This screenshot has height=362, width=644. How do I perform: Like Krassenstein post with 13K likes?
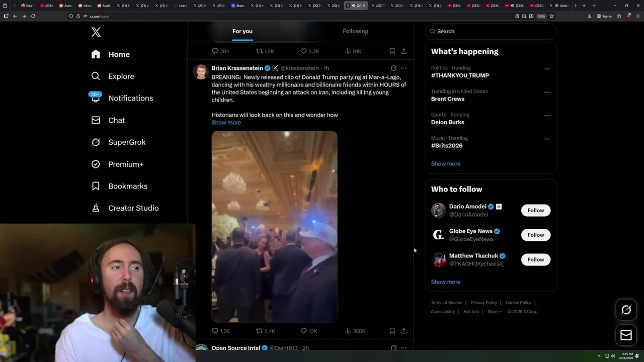tap(309, 331)
